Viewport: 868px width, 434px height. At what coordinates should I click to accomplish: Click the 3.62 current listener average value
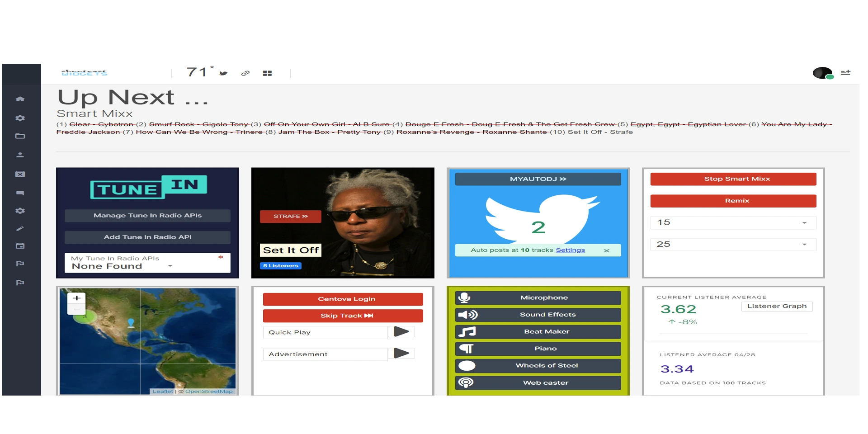tap(678, 309)
